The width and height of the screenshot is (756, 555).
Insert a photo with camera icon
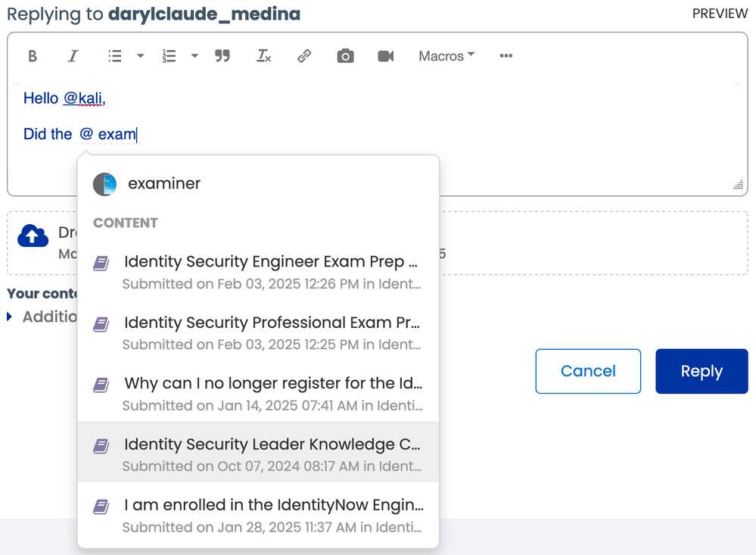345,56
